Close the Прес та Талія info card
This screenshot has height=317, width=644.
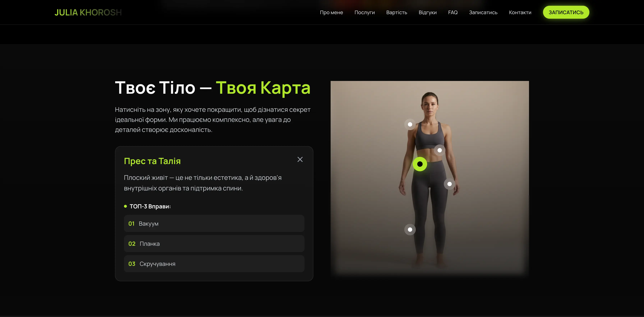(300, 159)
